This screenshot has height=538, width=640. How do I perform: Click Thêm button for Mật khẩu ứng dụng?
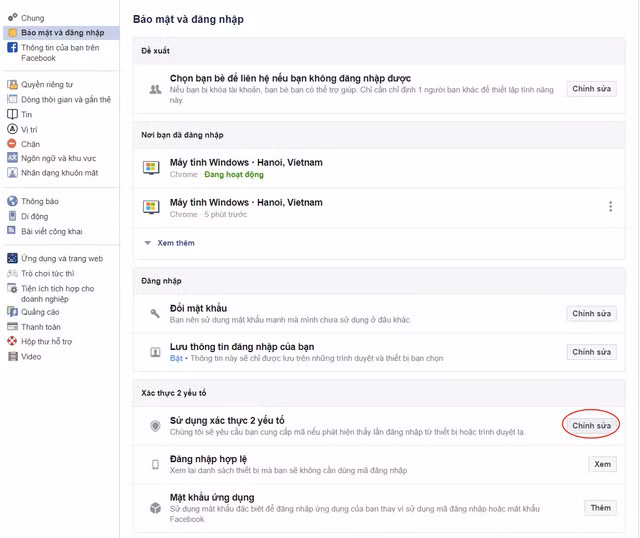click(600, 508)
